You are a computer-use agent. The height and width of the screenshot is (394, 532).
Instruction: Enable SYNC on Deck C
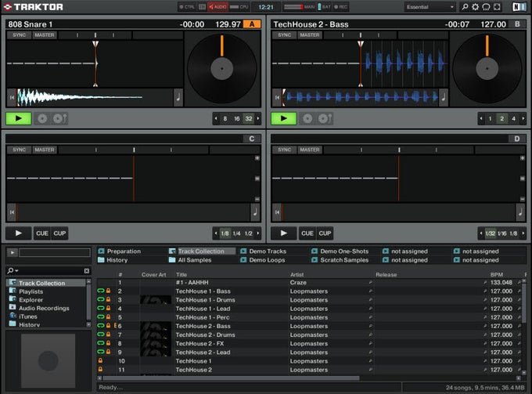coord(19,150)
